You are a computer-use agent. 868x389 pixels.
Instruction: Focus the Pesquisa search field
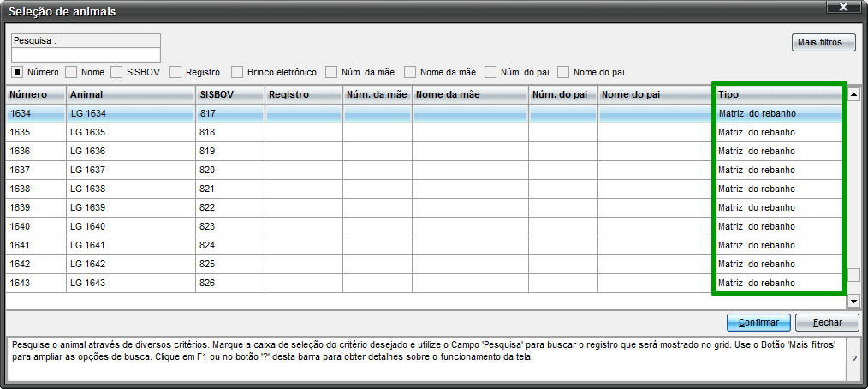coord(86,54)
